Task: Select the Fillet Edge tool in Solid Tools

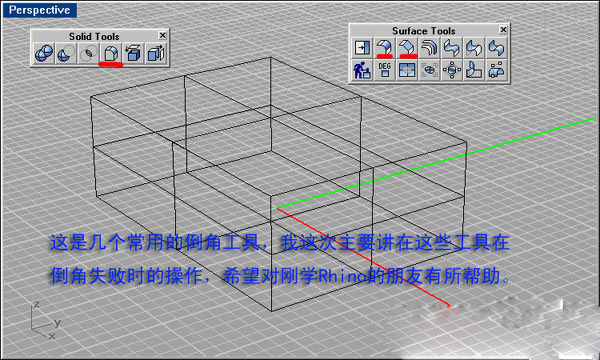Action: pyautogui.click(x=111, y=53)
